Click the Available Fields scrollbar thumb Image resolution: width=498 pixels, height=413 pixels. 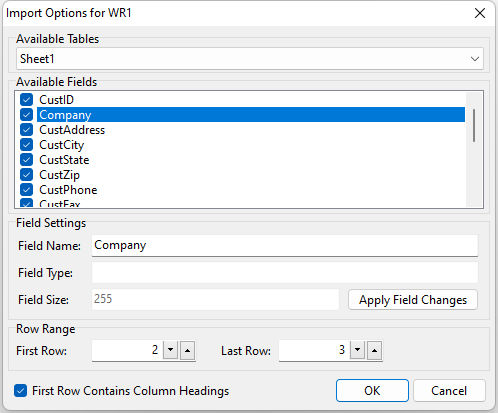[474, 125]
